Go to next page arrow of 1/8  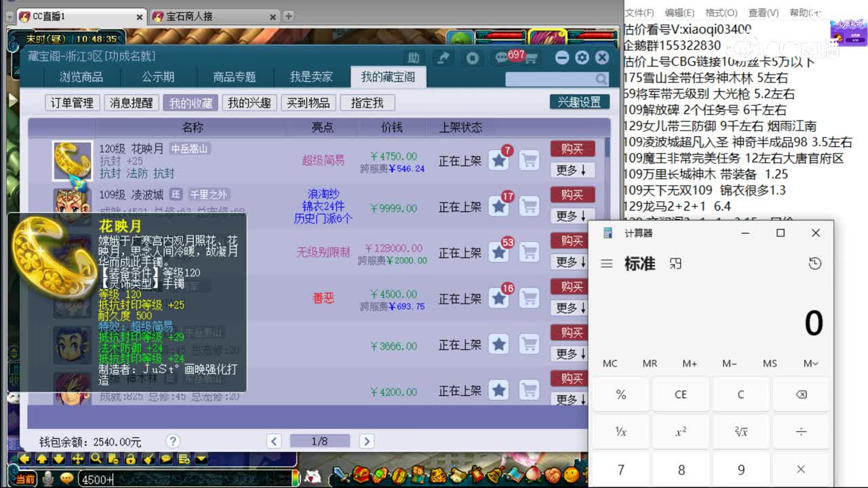367,441
